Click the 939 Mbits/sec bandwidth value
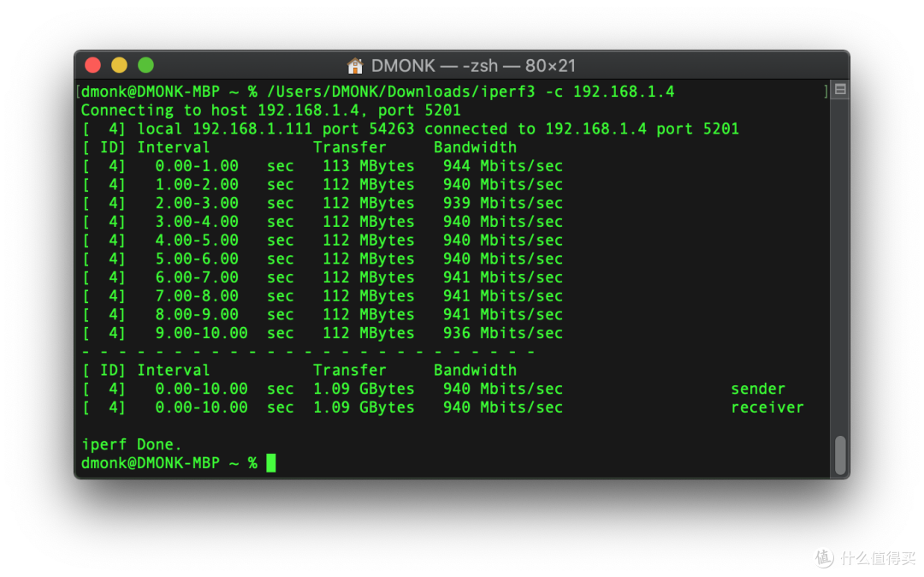The height and width of the screenshot is (577, 924). pyautogui.click(x=503, y=203)
